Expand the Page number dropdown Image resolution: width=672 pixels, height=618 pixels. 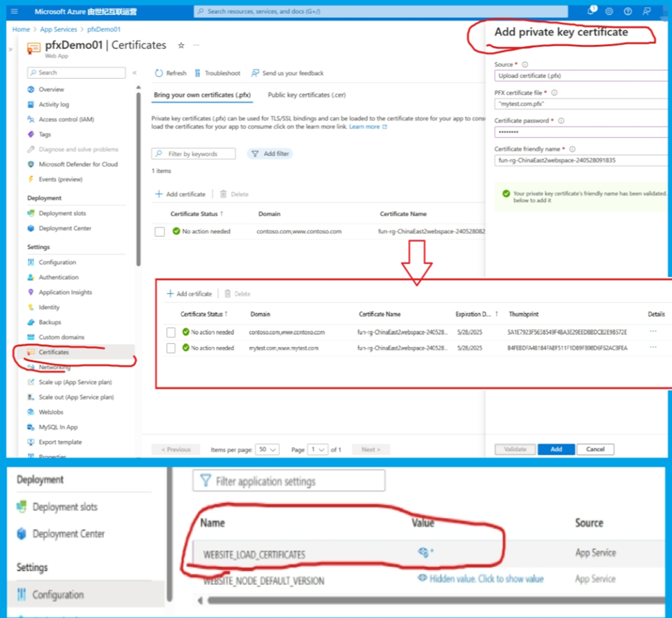coord(318,449)
